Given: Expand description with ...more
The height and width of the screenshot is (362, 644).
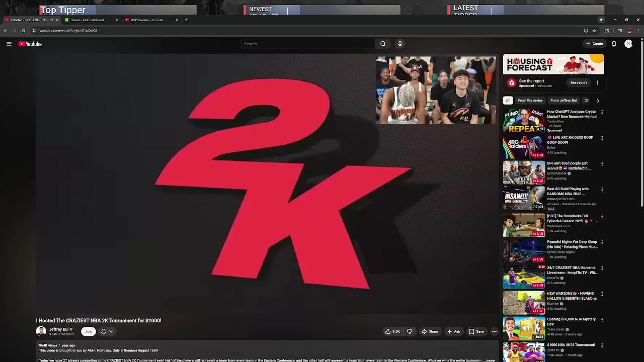Looking at the screenshot, I should [x=490, y=360].
